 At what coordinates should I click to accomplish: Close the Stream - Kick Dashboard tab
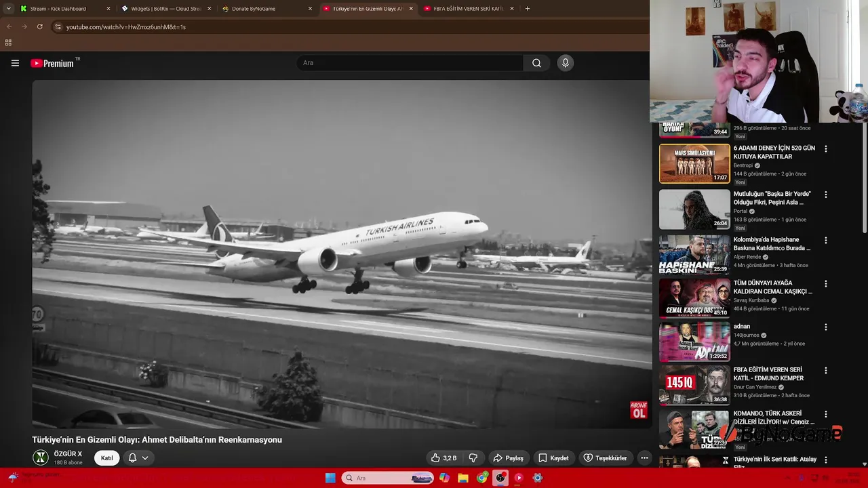[108, 9]
